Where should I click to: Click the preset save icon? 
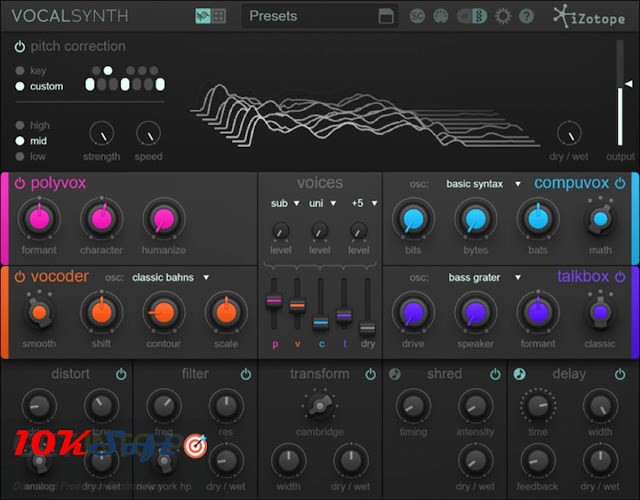tap(386, 16)
